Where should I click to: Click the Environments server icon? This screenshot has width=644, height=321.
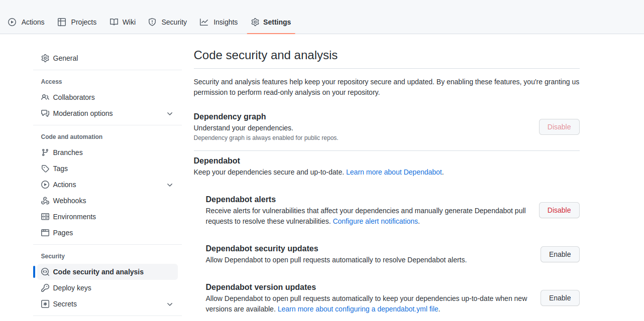pos(45,217)
